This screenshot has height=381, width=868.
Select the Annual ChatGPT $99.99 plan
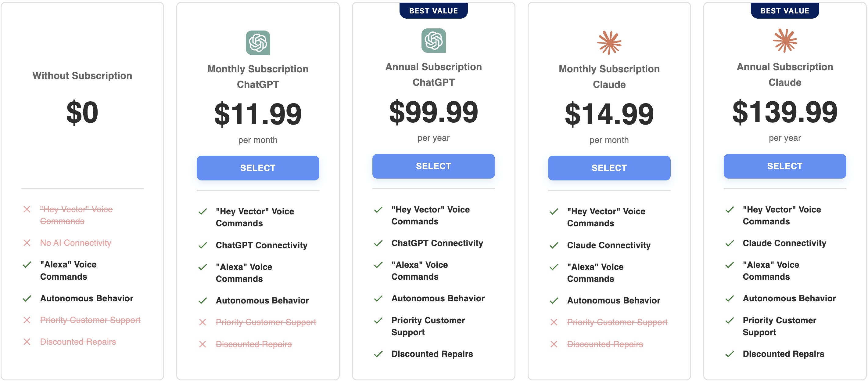pyautogui.click(x=433, y=166)
